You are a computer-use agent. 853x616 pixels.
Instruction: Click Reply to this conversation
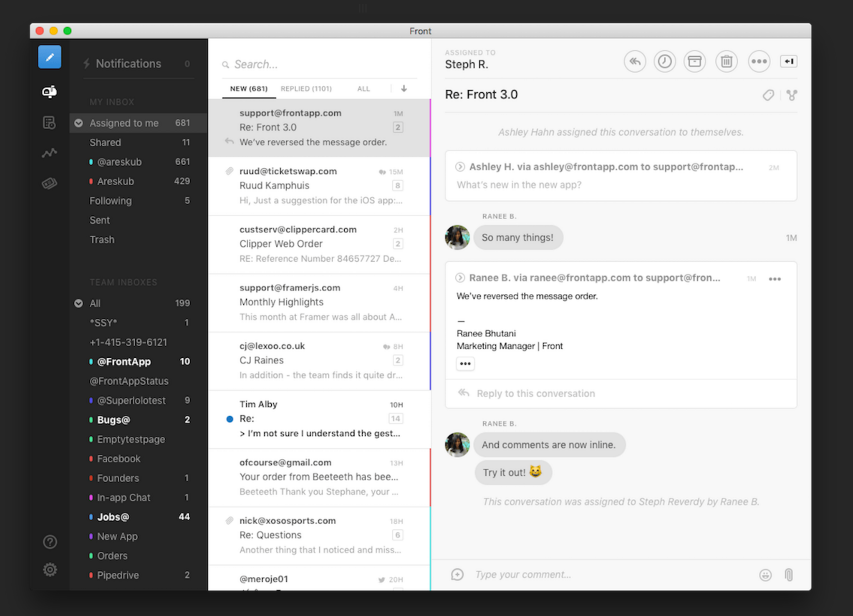pos(535,394)
